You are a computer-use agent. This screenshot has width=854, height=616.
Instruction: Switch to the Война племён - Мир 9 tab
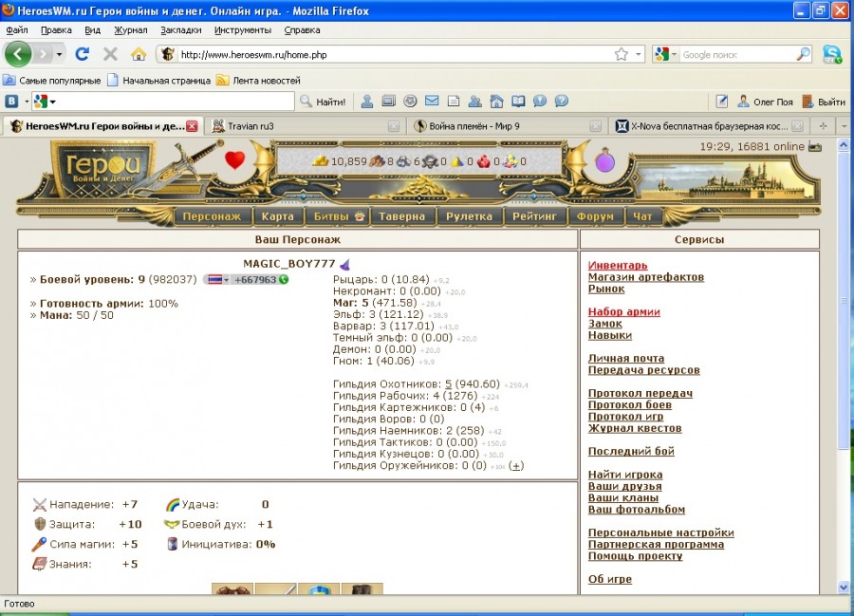pos(507,126)
